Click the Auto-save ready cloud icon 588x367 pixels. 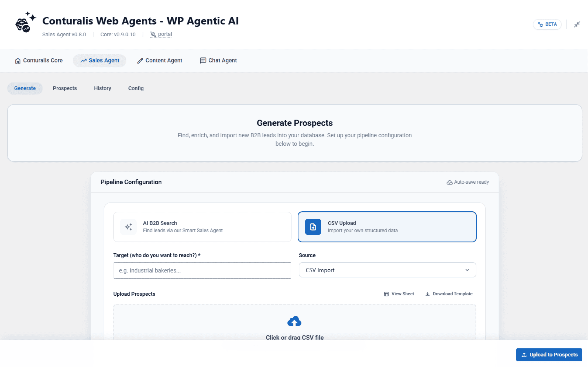[x=449, y=182]
